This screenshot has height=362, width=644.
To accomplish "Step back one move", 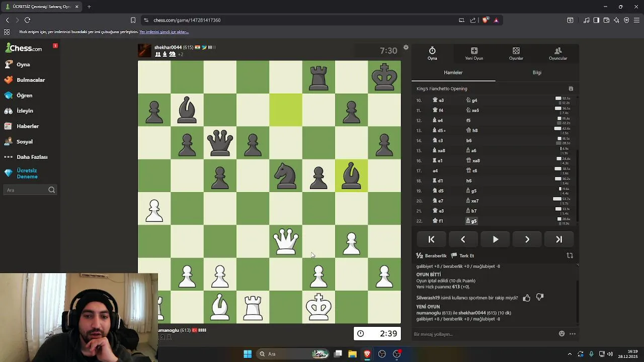I will (x=463, y=239).
